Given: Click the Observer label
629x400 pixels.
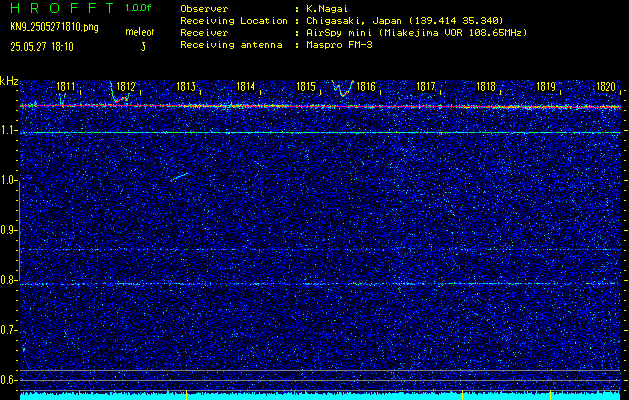Looking at the screenshot, I should click(204, 8).
